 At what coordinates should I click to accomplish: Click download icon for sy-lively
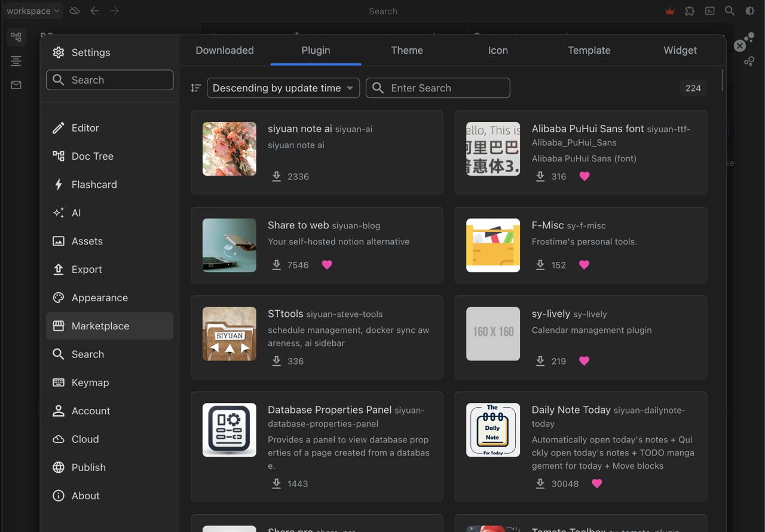(x=540, y=361)
